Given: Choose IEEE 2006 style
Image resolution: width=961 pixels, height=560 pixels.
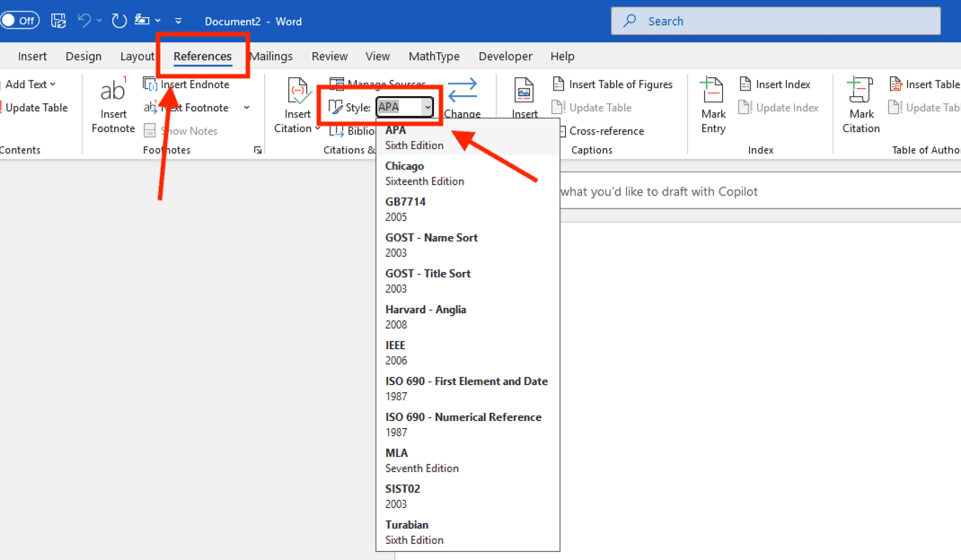Looking at the screenshot, I should point(467,353).
